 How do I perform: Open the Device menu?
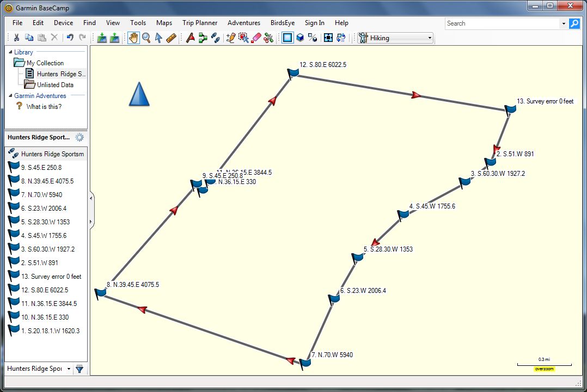click(63, 23)
